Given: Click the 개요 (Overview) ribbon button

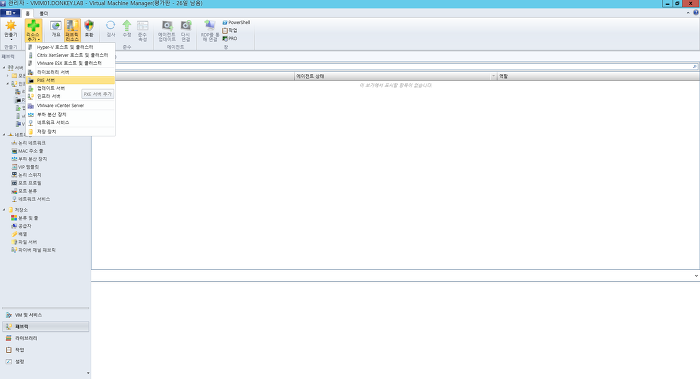Looking at the screenshot, I should click(x=56, y=29).
